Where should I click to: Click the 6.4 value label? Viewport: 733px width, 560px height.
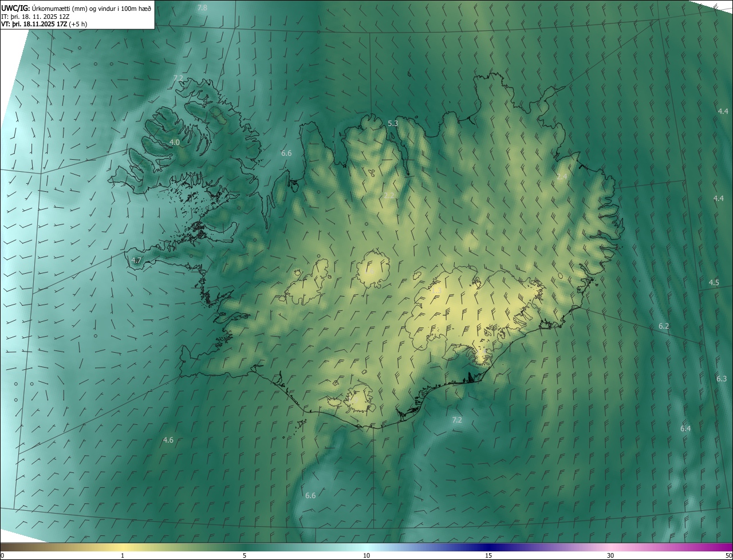click(x=685, y=428)
